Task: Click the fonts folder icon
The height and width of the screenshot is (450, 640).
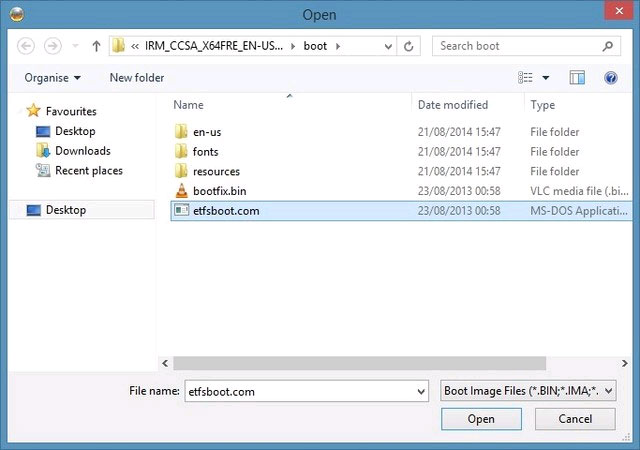Action: click(181, 151)
